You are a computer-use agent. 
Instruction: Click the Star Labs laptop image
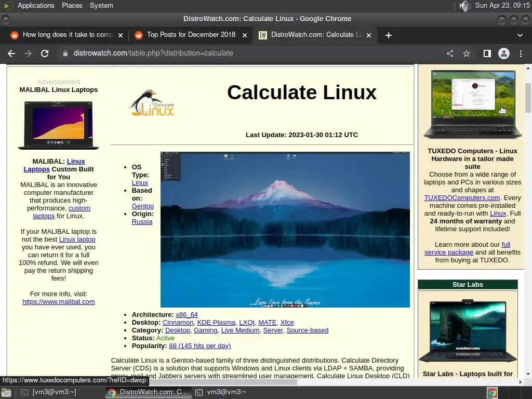(x=468, y=331)
